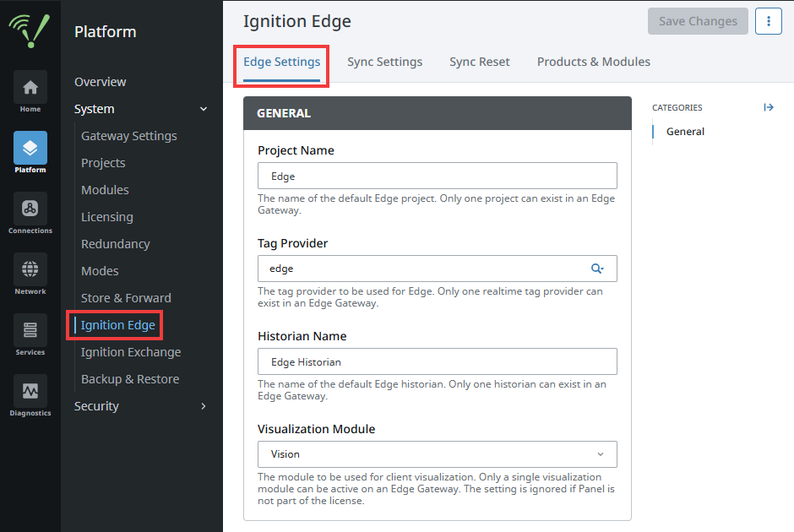Image resolution: width=794 pixels, height=532 pixels.
Task: Open the Connections section icon
Action: click(30, 209)
